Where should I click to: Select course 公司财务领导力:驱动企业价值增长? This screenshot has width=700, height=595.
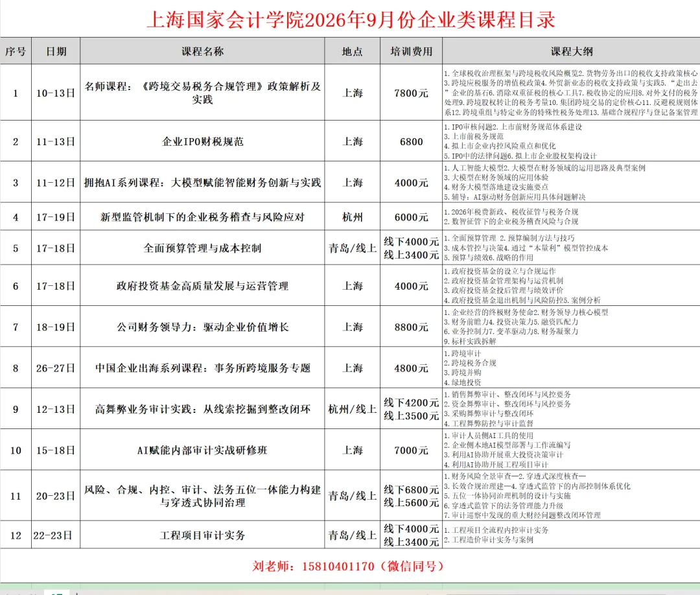(x=202, y=327)
